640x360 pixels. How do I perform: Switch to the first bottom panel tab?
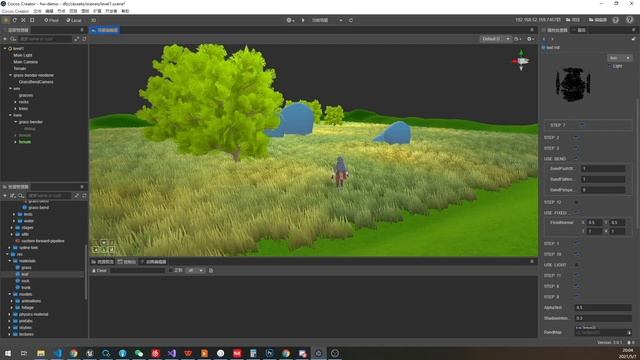point(102,262)
